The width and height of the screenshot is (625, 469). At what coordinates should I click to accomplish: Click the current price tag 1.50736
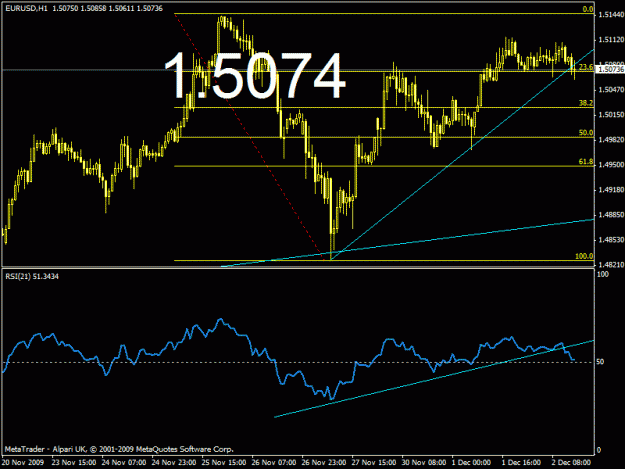(610, 70)
